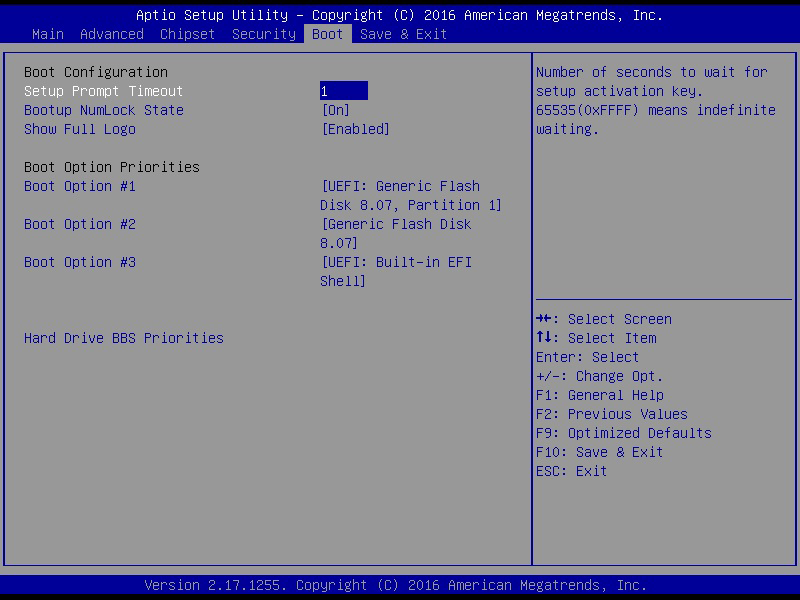The image size is (800, 600).
Task: Open Boot Option #2 Generic Flash Disk dropdown
Action: 396,233
